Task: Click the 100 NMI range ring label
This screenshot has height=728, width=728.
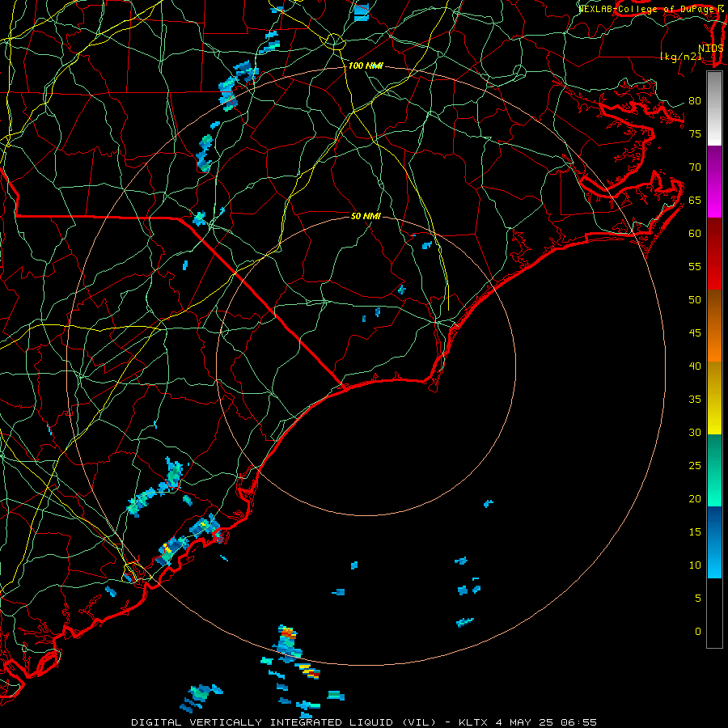Action: click(366, 66)
